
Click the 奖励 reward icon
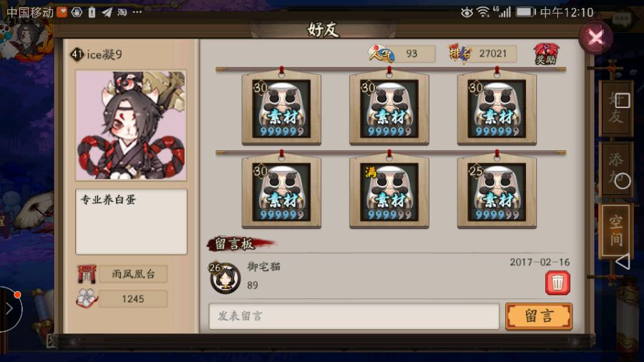click(546, 54)
